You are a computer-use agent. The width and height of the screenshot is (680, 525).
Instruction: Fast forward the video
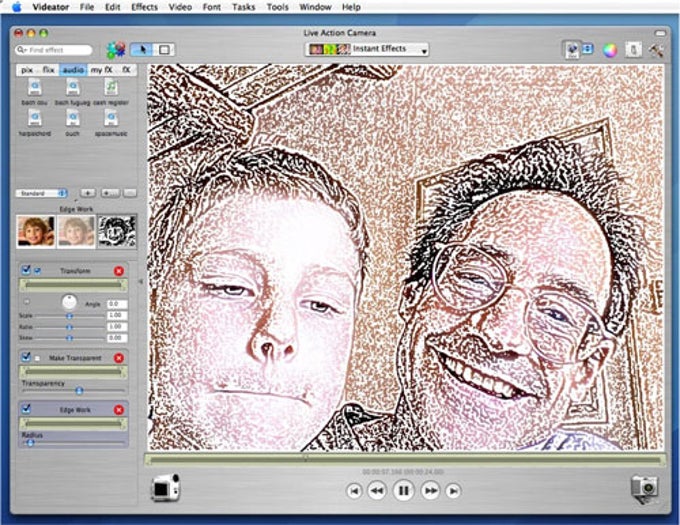tap(430, 491)
